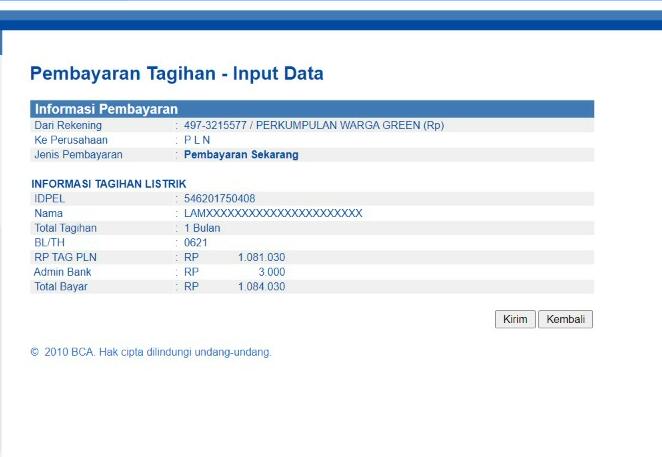Click the Ke Perusahaan label
The width and height of the screenshot is (662, 457).
[x=71, y=140]
